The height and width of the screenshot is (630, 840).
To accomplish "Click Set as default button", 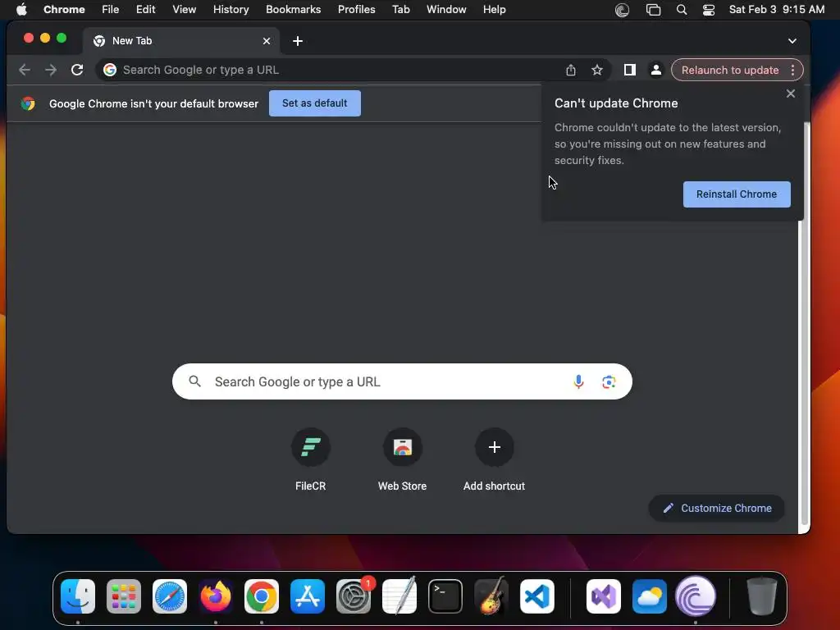I will pos(314,103).
